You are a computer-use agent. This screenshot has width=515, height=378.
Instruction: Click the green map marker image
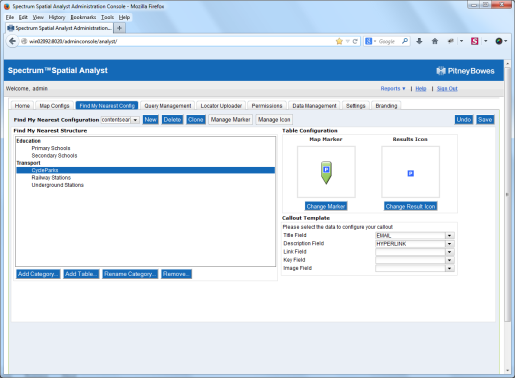(x=326, y=172)
